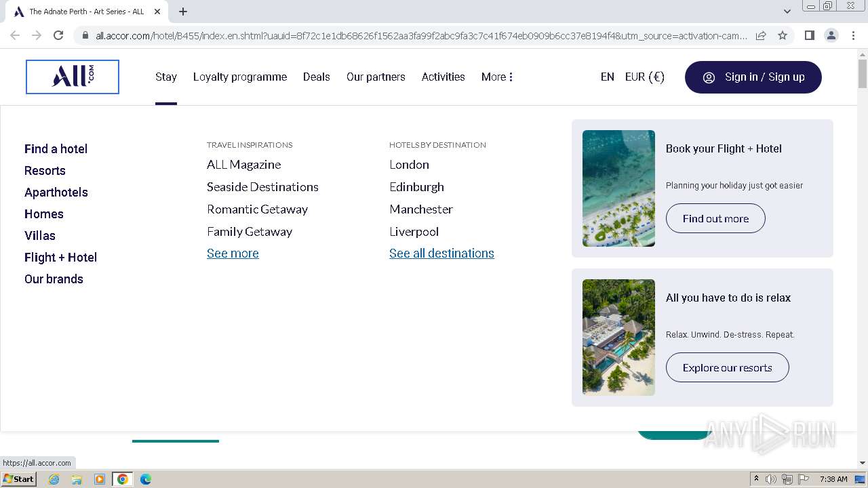Choose London destination

click(x=409, y=165)
